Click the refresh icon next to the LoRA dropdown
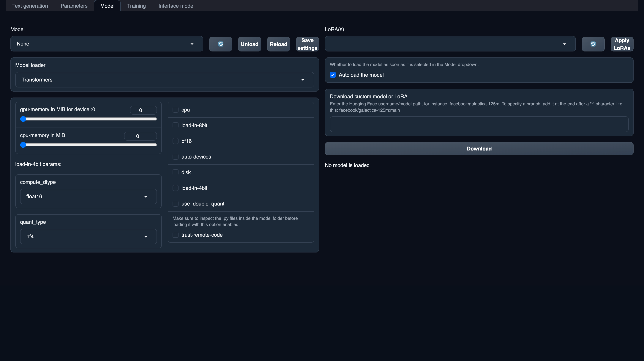The width and height of the screenshot is (644, 361). (x=593, y=44)
